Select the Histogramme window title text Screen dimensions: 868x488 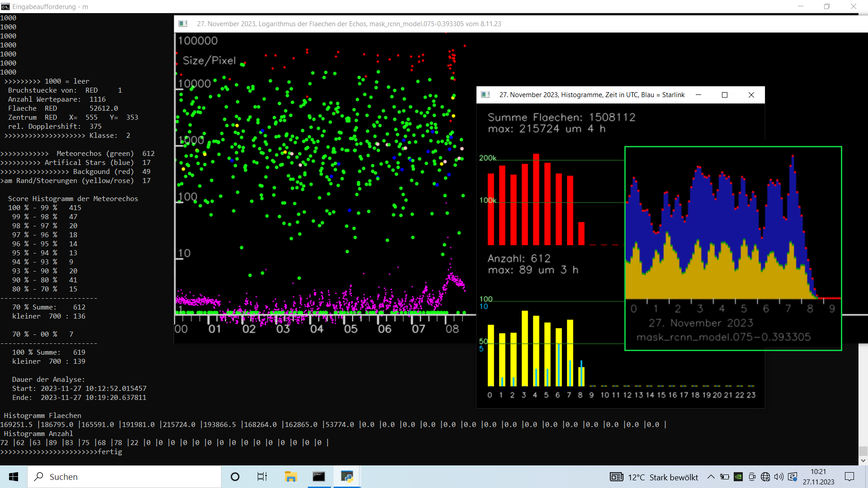point(592,94)
